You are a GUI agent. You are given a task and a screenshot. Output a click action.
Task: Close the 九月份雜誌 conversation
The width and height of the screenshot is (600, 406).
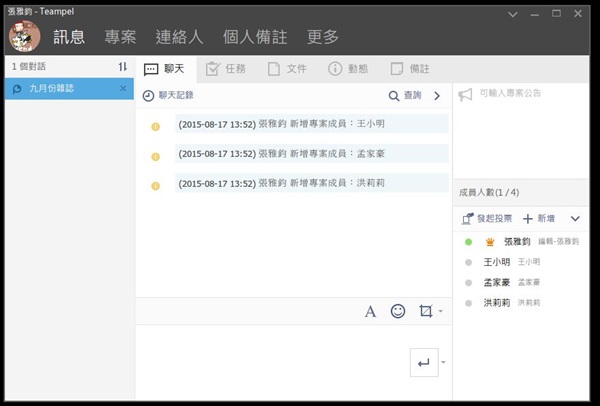(123, 89)
